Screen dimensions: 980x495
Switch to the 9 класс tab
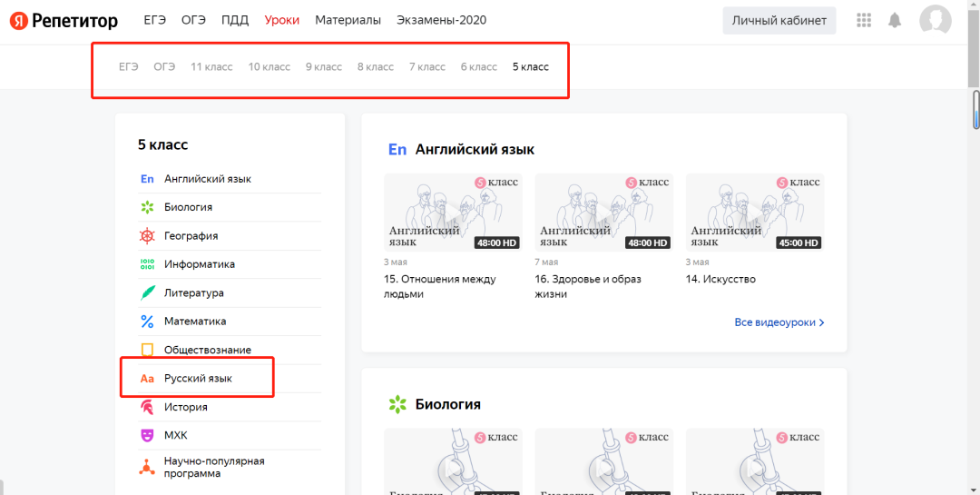pyautogui.click(x=324, y=67)
